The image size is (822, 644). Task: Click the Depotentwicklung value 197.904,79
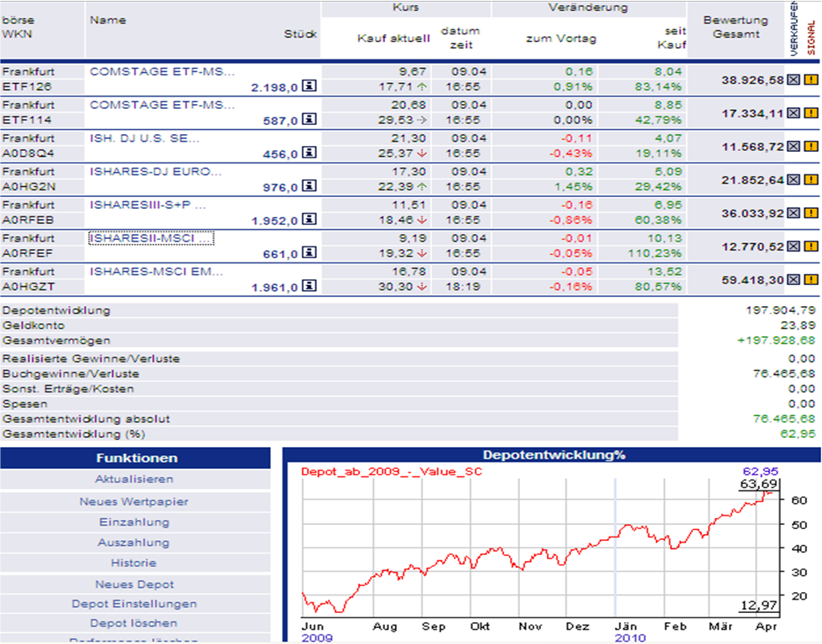pos(781,310)
